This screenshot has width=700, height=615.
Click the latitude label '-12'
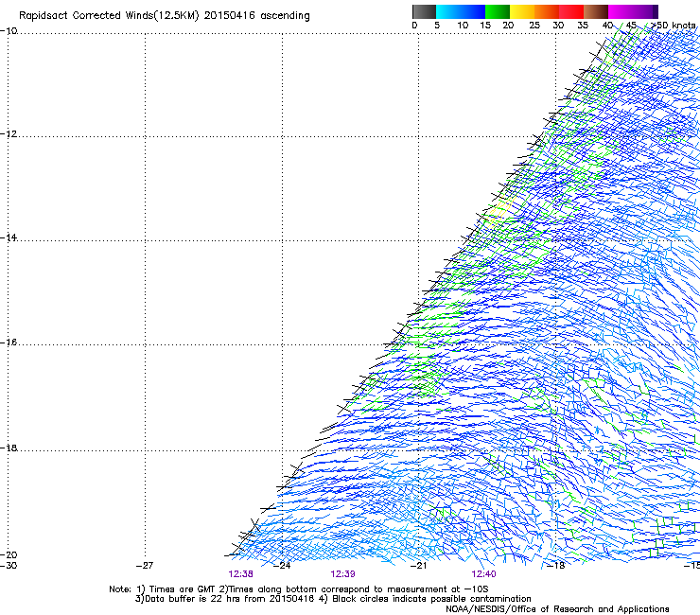pos(9,134)
